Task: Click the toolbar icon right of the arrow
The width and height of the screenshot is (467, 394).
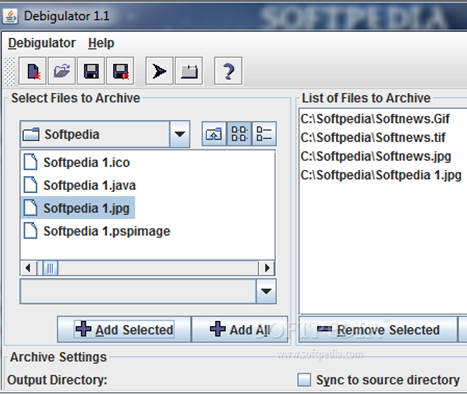Action: (x=189, y=71)
